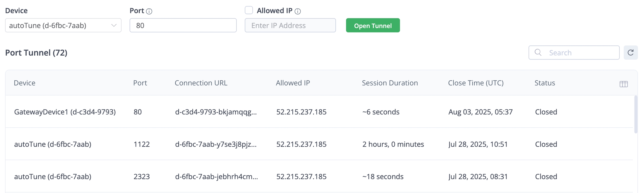Click the port 2323 connection URL

216,177
